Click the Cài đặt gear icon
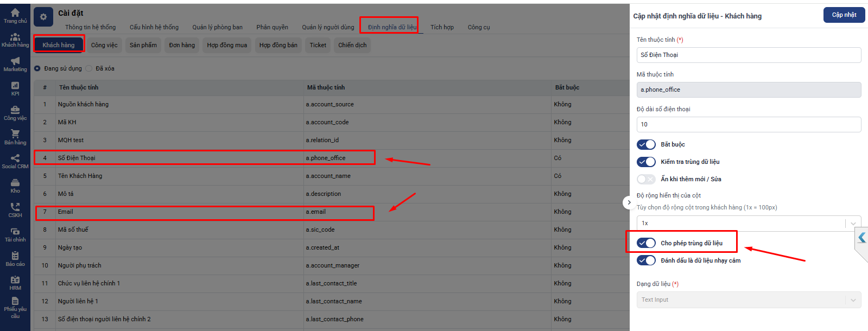The width and height of the screenshot is (868, 331). 43,17
